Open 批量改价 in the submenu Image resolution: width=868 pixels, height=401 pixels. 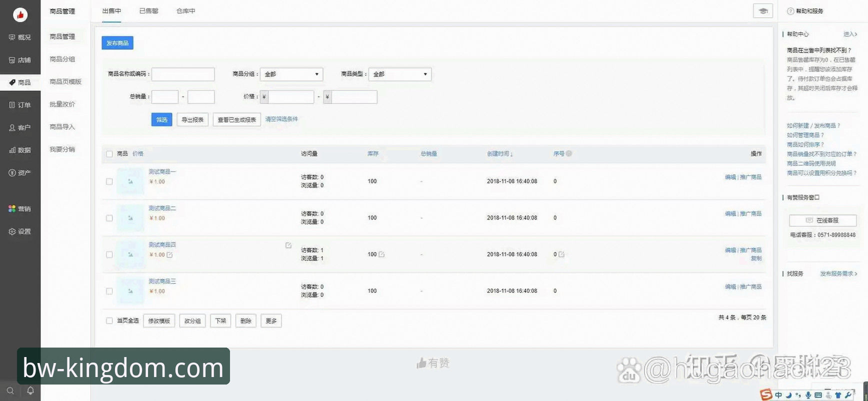pos(62,104)
